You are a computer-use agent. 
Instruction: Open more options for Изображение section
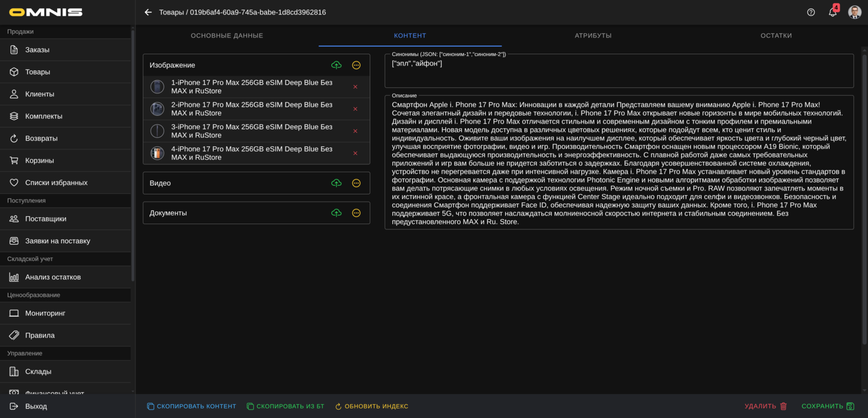tap(356, 65)
